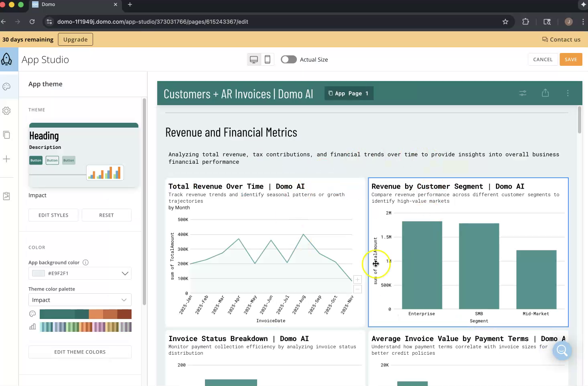588x386 pixels.
Task: Click the Upgrade button
Action: 75,39
